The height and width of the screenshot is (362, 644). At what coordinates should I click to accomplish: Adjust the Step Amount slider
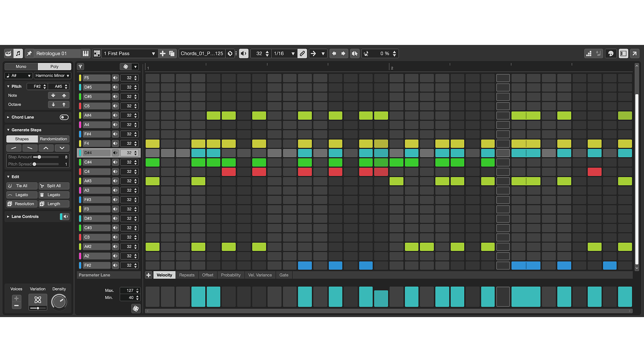(39, 157)
